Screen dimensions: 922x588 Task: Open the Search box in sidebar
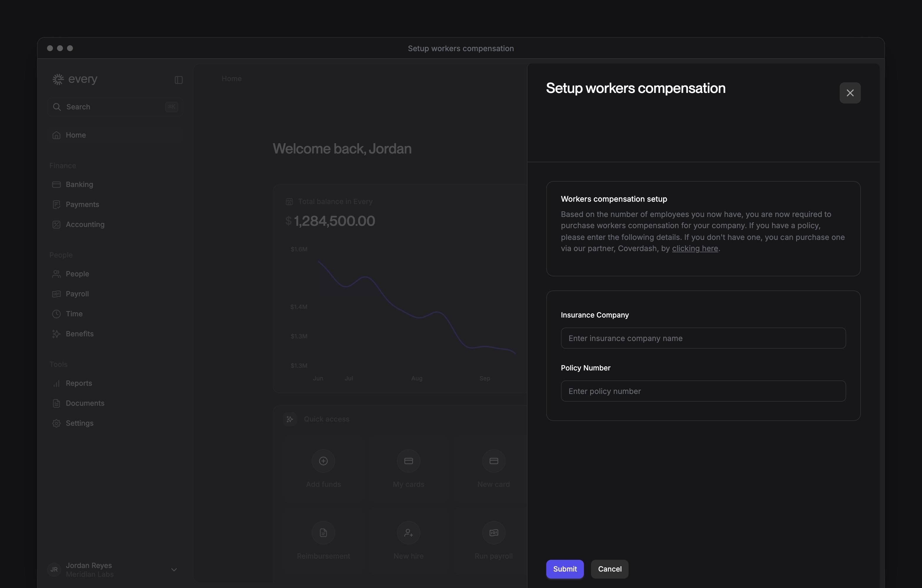(x=115, y=107)
